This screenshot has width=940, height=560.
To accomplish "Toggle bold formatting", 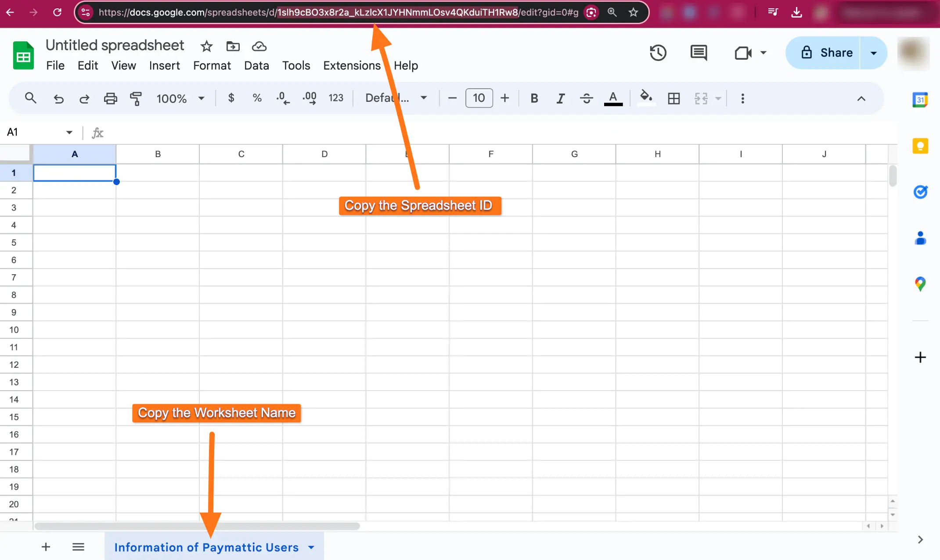I will (534, 98).
